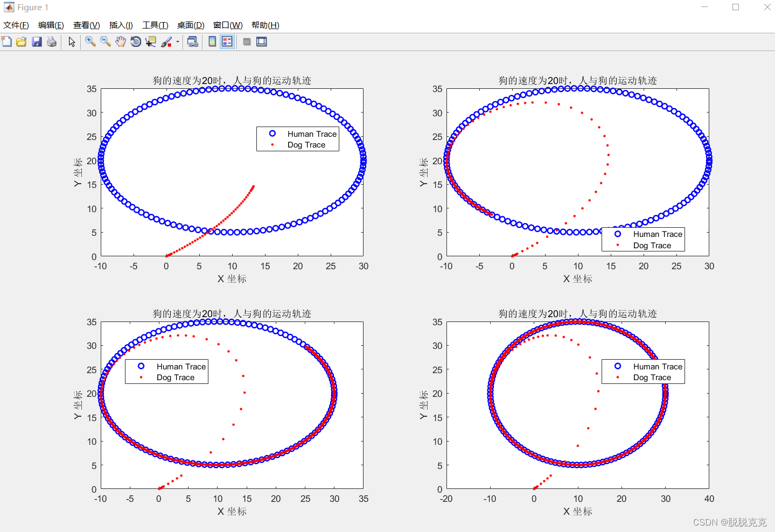Click the top-left plot's Y 坐标 label
775x532 pixels.
[x=78, y=172]
